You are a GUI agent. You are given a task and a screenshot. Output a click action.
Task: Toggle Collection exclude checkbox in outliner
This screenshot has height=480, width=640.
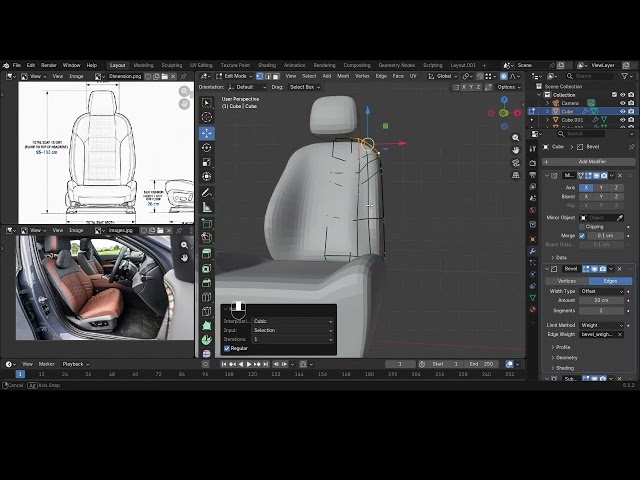(x=615, y=95)
